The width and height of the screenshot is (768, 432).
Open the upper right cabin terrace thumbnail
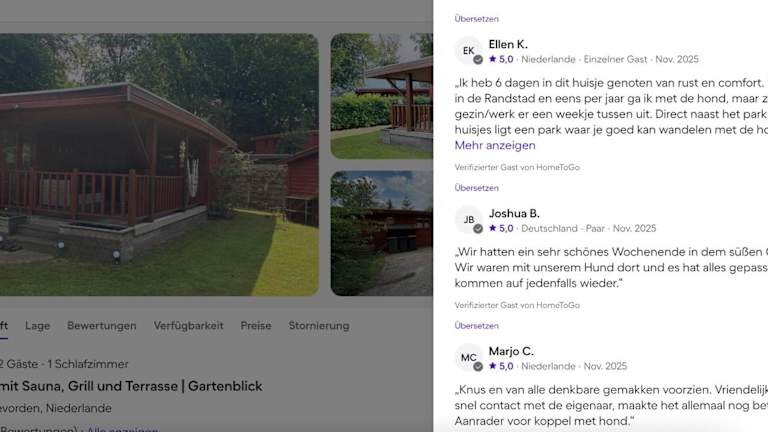(x=382, y=96)
